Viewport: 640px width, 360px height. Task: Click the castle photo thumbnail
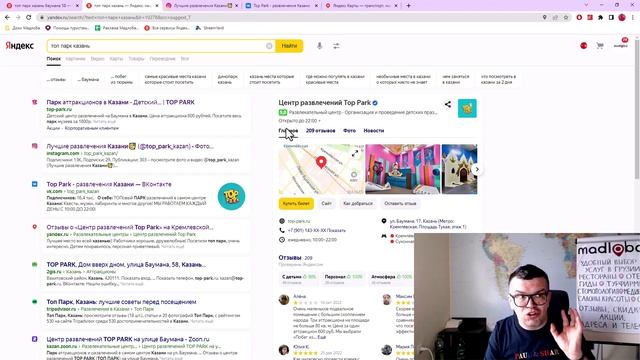pyautogui.click(x=459, y=169)
